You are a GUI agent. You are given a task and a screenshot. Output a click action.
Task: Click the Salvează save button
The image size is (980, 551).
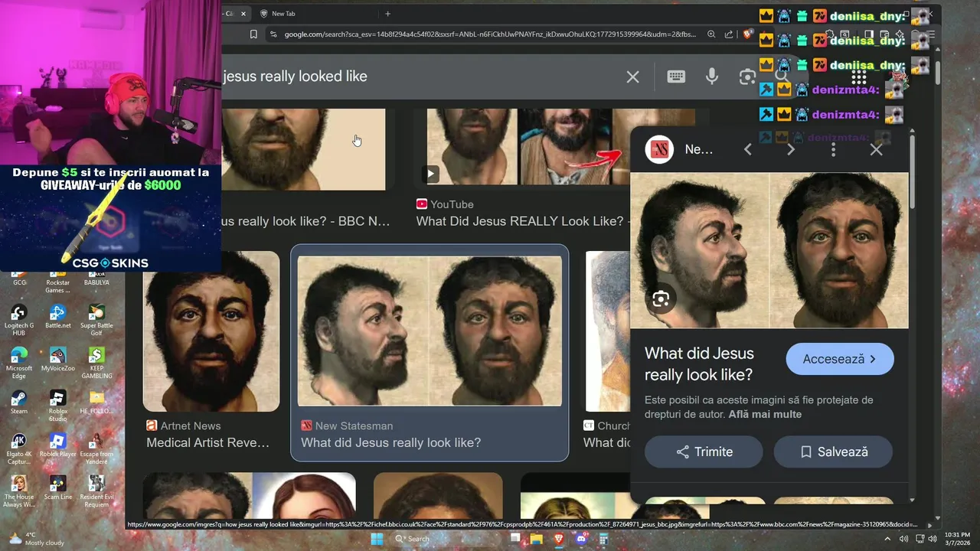click(x=833, y=452)
